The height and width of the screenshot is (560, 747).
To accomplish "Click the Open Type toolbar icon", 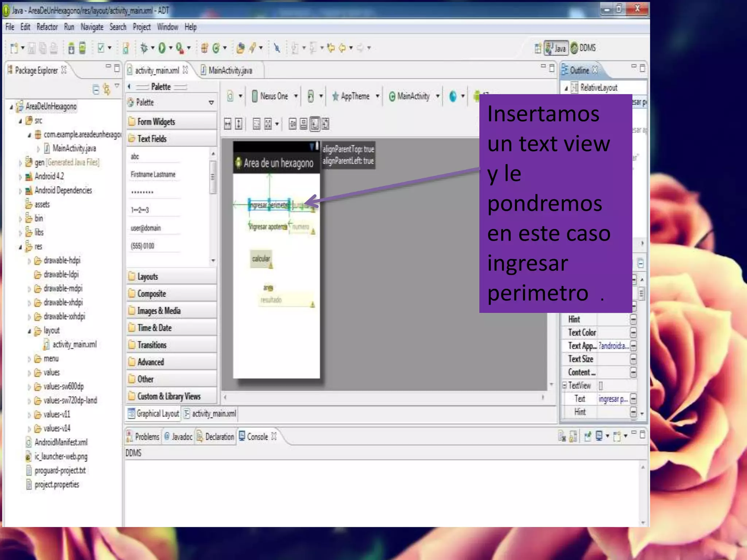I will pos(240,48).
